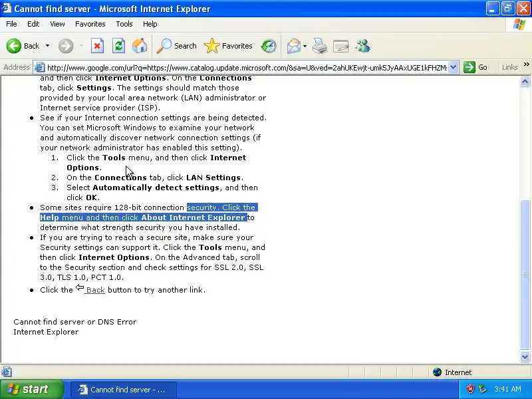
Task: Print page with the printer icon
Action: [320, 46]
